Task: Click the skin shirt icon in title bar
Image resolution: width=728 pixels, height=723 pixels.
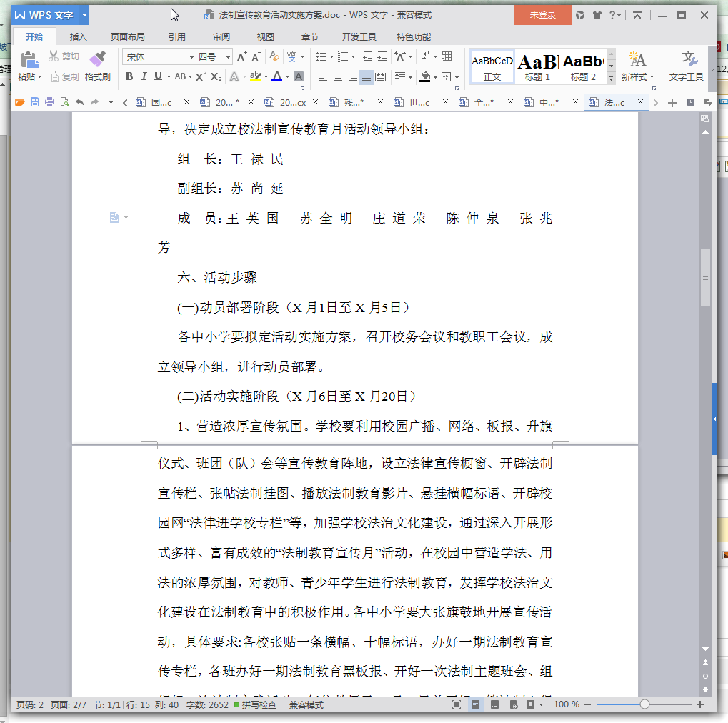Action: pyautogui.click(x=597, y=15)
